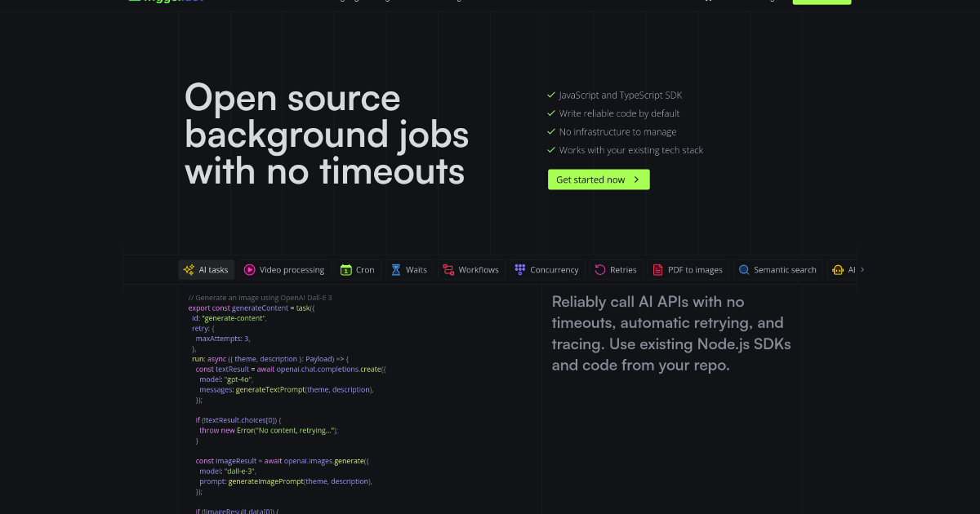Open the Video processing tab
The width and height of the screenshot is (980, 514).
coord(284,269)
